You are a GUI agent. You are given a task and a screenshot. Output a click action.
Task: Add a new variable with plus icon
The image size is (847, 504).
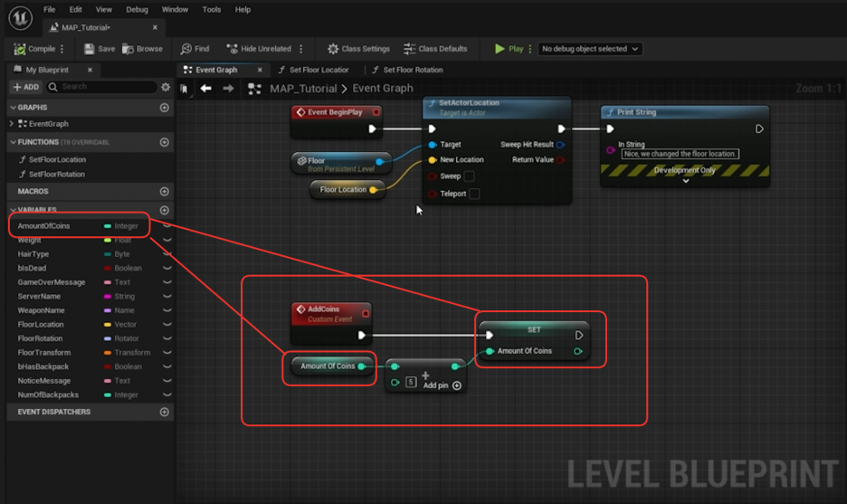164,210
